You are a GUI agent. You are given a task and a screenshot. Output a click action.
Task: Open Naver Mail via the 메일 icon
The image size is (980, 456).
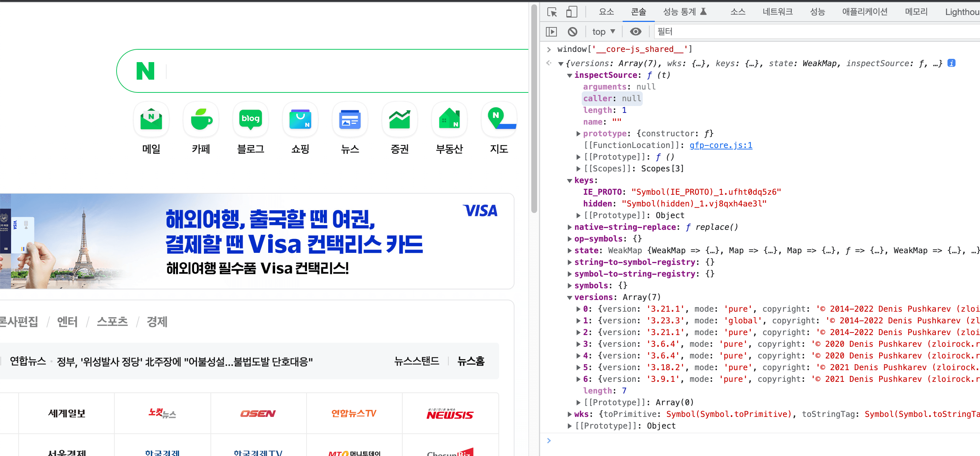click(x=151, y=119)
